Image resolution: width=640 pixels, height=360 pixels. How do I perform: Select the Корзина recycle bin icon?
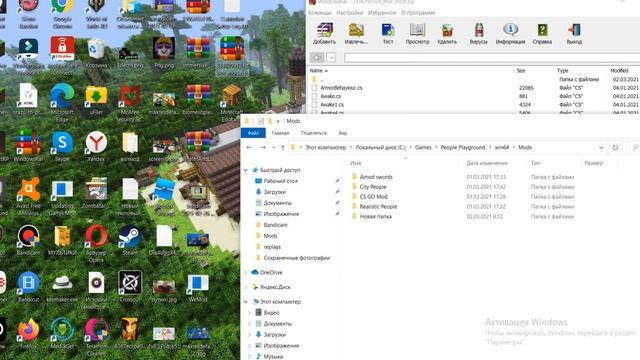(x=96, y=52)
